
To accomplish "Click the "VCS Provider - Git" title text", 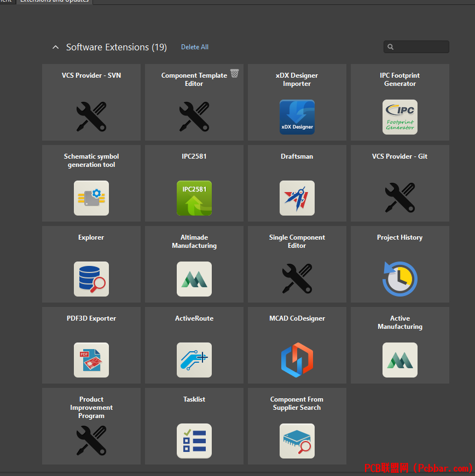I will click(x=400, y=156).
